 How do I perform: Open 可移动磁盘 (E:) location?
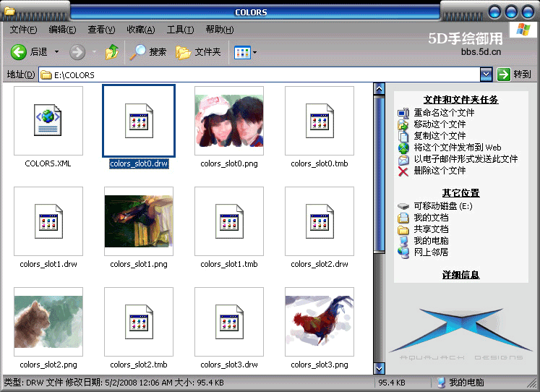[x=443, y=206]
